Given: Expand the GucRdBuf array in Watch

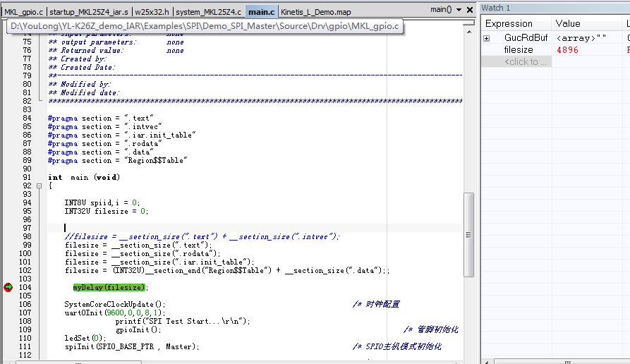Looking at the screenshot, I should 486,38.
